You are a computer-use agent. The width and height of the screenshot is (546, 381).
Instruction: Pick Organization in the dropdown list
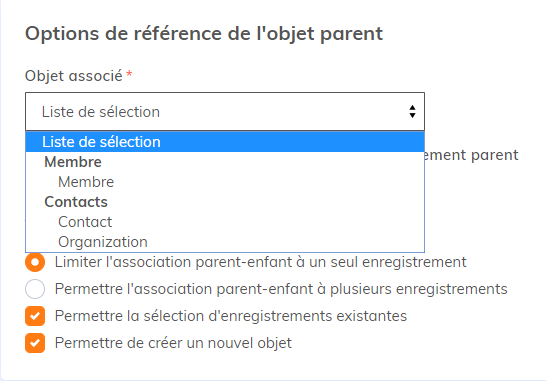coord(103,242)
